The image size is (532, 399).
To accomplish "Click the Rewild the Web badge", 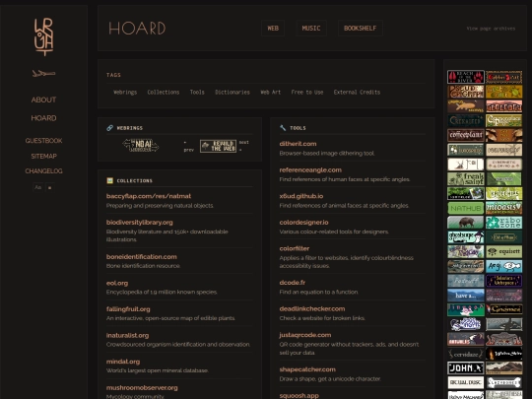I will point(218,146).
